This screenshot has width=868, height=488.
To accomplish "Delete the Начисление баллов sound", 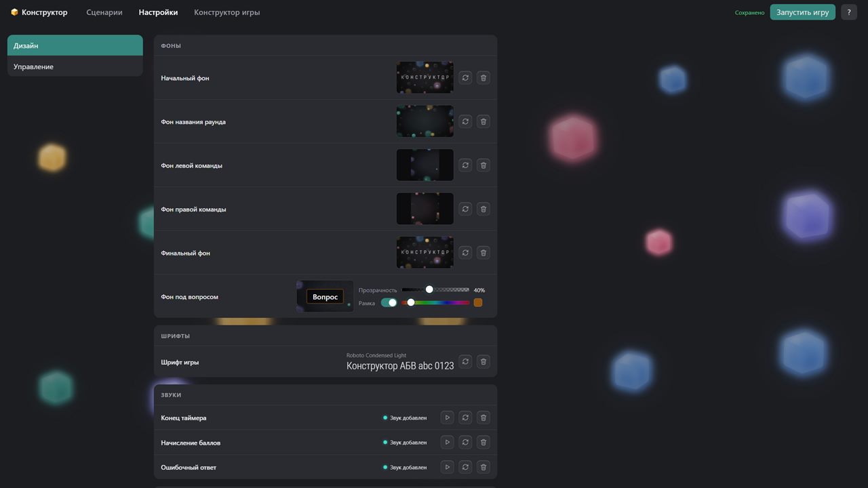I will [x=483, y=442].
